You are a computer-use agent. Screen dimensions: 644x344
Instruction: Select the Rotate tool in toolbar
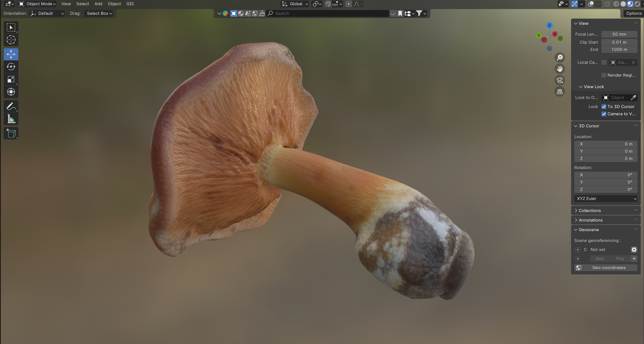point(11,67)
